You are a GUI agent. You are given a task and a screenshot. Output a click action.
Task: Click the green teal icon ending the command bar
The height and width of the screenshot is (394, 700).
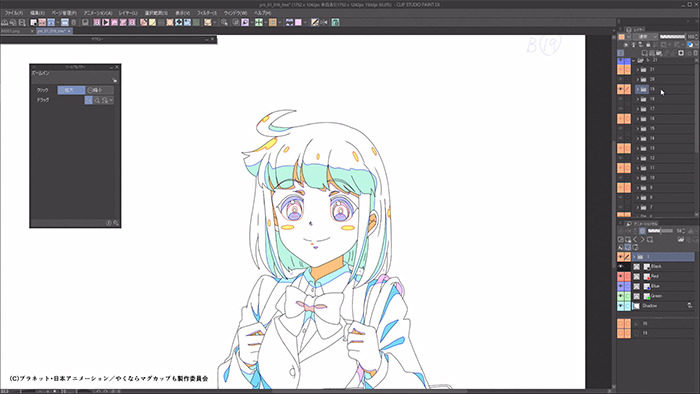pos(335,22)
